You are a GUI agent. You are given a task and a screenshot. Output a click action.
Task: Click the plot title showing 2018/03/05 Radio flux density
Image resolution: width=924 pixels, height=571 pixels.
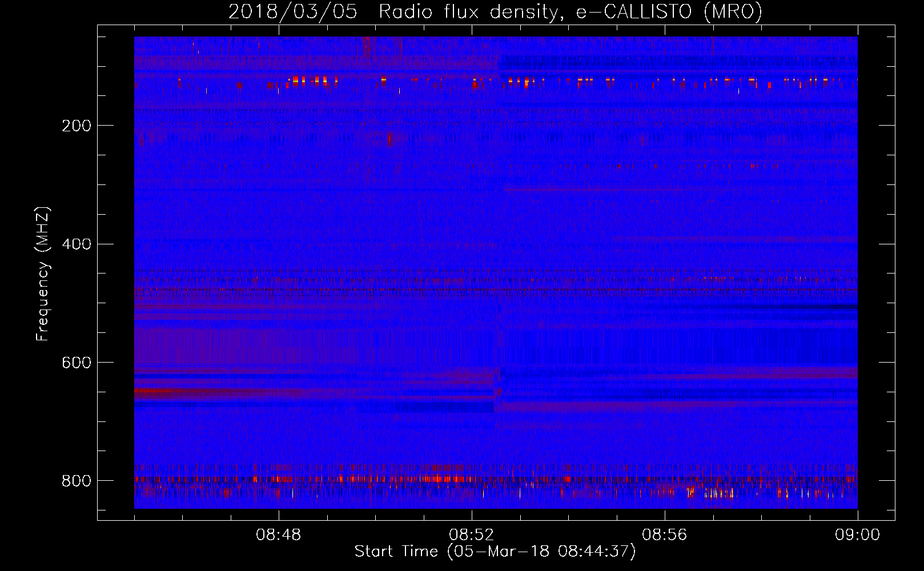click(x=495, y=11)
